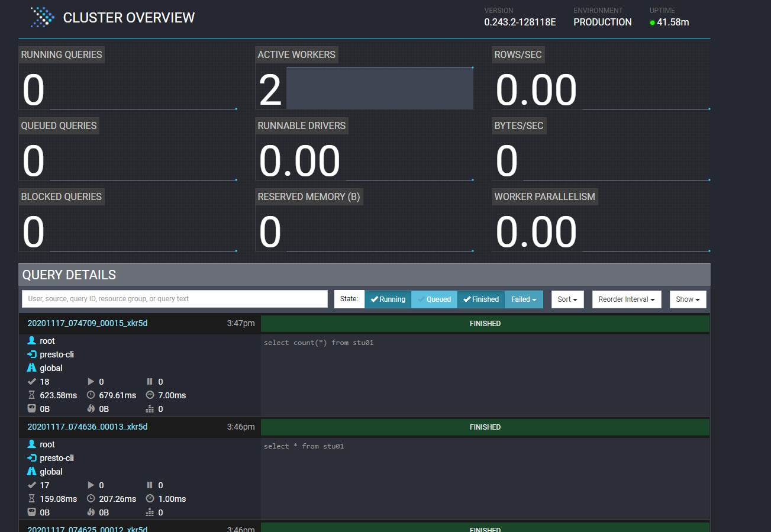Click the ACTIVE WORKERS label
This screenshot has height=532, width=771.
point(296,54)
